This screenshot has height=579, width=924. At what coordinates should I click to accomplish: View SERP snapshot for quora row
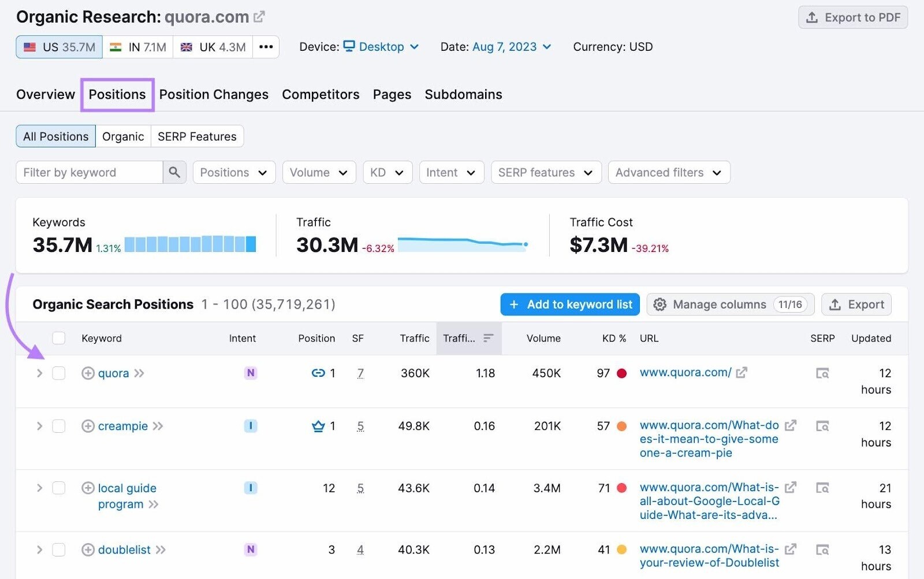[822, 373]
